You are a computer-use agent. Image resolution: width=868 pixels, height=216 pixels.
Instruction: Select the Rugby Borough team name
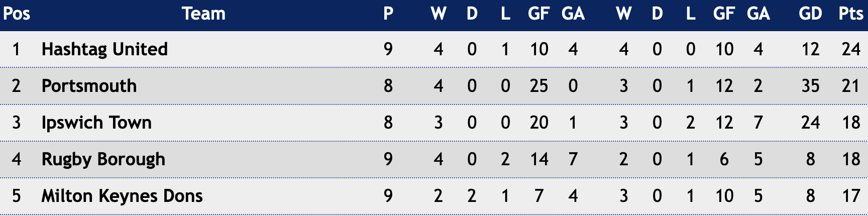[x=103, y=159]
